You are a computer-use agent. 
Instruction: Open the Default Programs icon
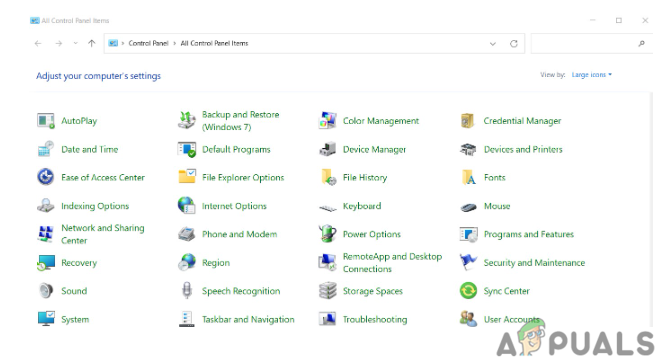coord(186,149)
